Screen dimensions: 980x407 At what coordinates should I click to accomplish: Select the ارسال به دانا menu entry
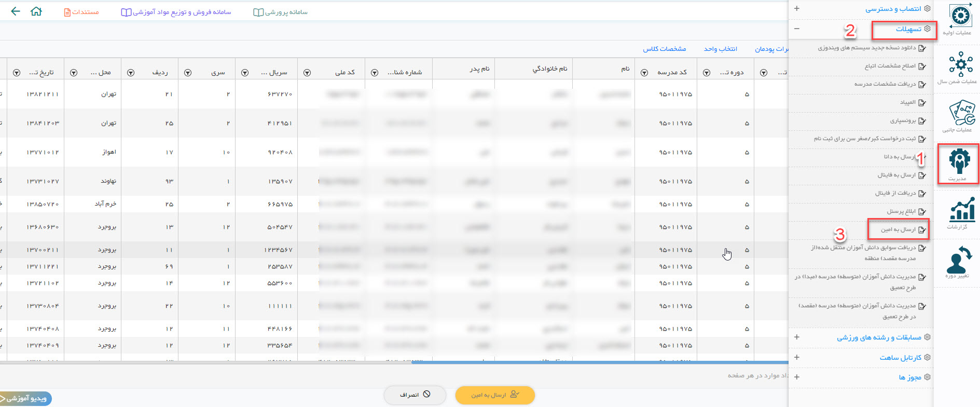pyautogui.click(x=899, y=157)
